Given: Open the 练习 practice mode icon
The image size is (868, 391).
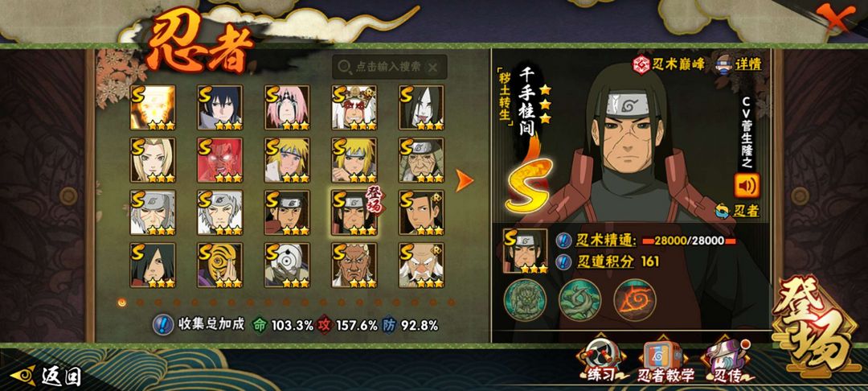Looking at the screenshot, I should tap(601, 362).
